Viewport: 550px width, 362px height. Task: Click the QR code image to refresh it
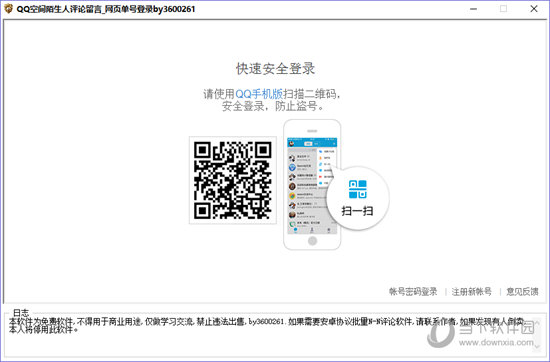(x=233, y=180)
